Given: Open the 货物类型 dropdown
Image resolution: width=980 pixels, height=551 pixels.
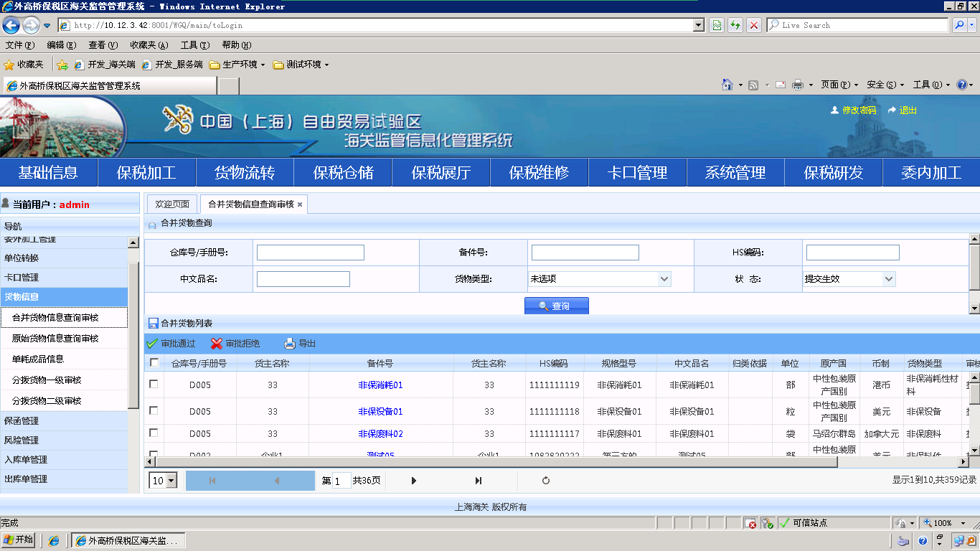Looking at the screenshot, I should coord(664,279).
